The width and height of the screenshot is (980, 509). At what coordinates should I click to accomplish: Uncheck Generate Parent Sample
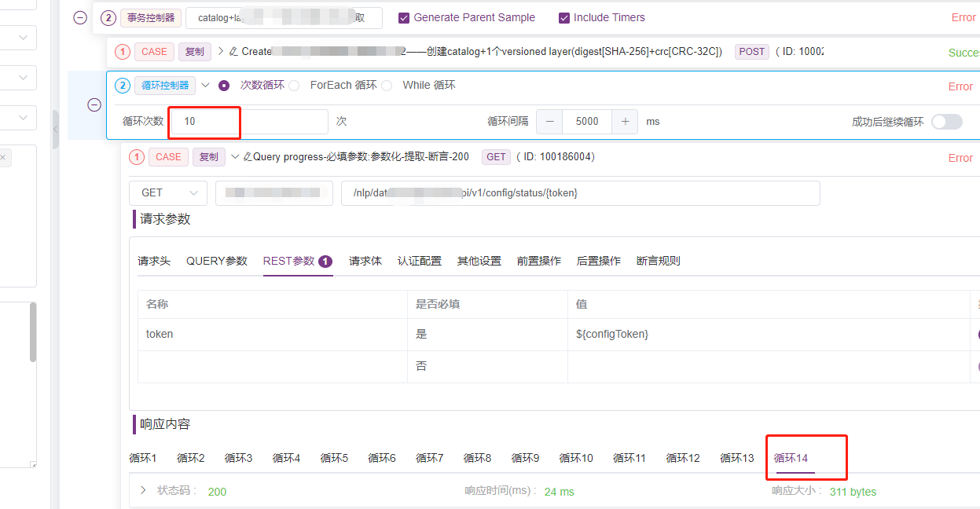pyautogui.click(x=405, y=17)
